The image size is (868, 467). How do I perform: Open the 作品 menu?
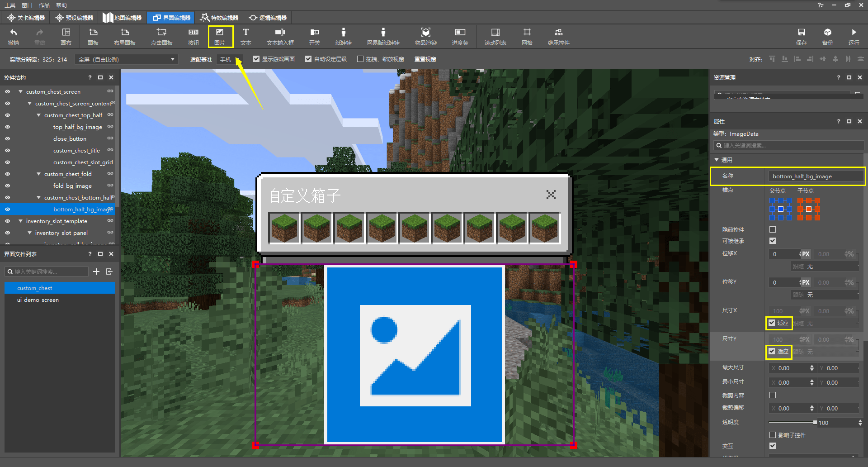click(44, 5)
